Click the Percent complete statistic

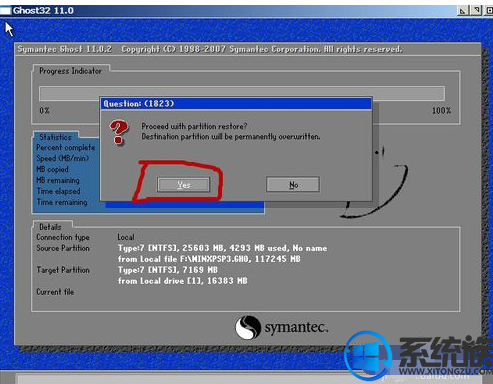pos(66,147)
